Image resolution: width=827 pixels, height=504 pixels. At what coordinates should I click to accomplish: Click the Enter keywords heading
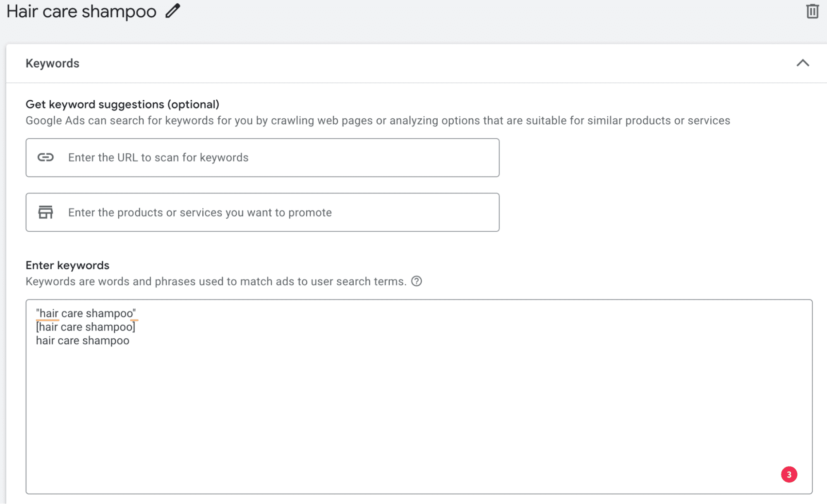point(67,265)
